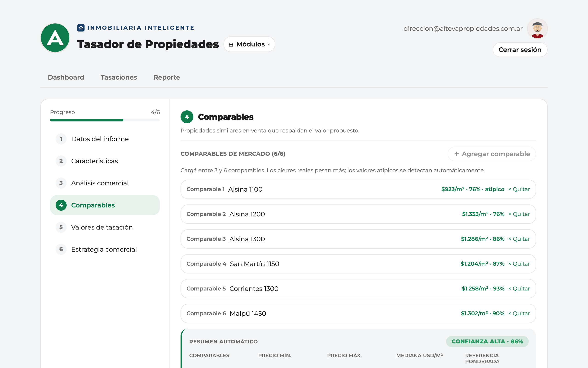Expand Comparable 5 Corrientes 1300 row
Viewport: 588px width, 368px height.
point(358,289)
